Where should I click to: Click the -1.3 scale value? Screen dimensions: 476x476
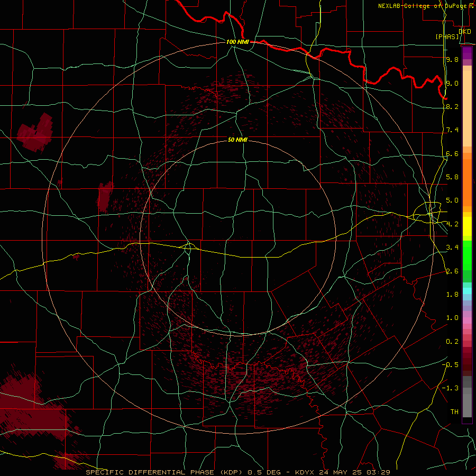pos(450,388)
